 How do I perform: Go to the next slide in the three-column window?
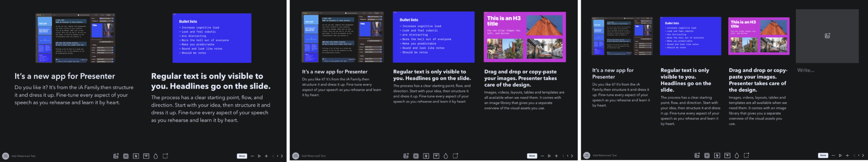click(572, 156)
